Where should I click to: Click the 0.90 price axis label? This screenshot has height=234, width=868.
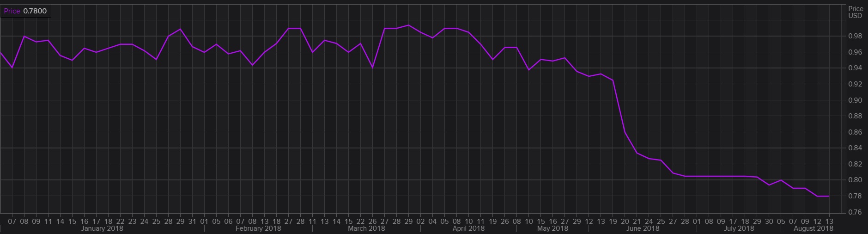click(856, 100)
